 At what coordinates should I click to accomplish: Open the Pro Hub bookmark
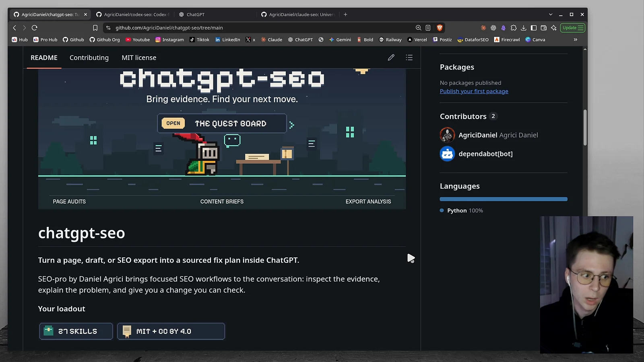tap(45, 40)
